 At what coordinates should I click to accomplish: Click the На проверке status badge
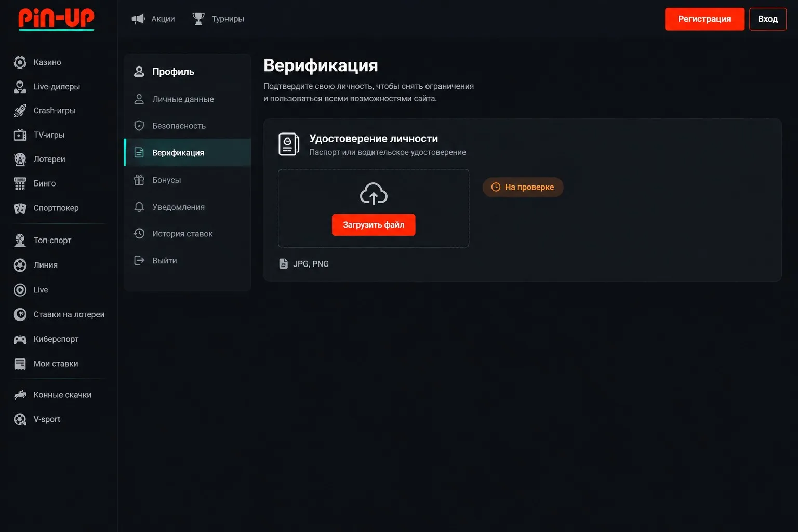pyautogui.click(x=523, y=187)
